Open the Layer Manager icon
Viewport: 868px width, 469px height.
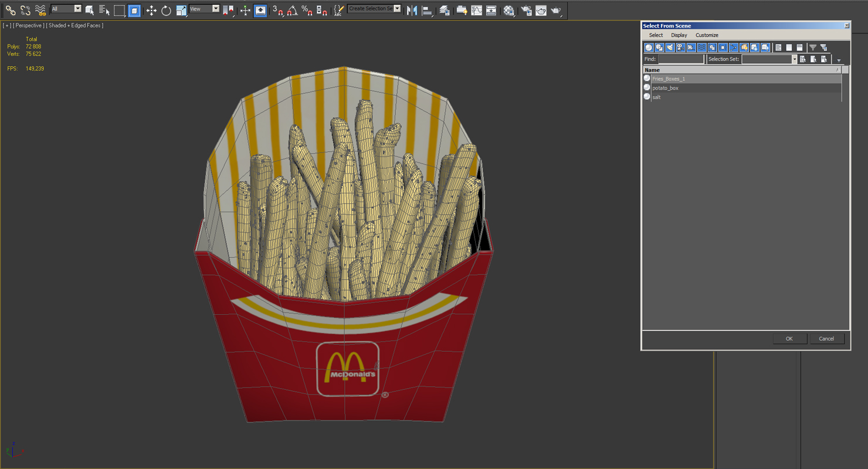tap(445, 10)
